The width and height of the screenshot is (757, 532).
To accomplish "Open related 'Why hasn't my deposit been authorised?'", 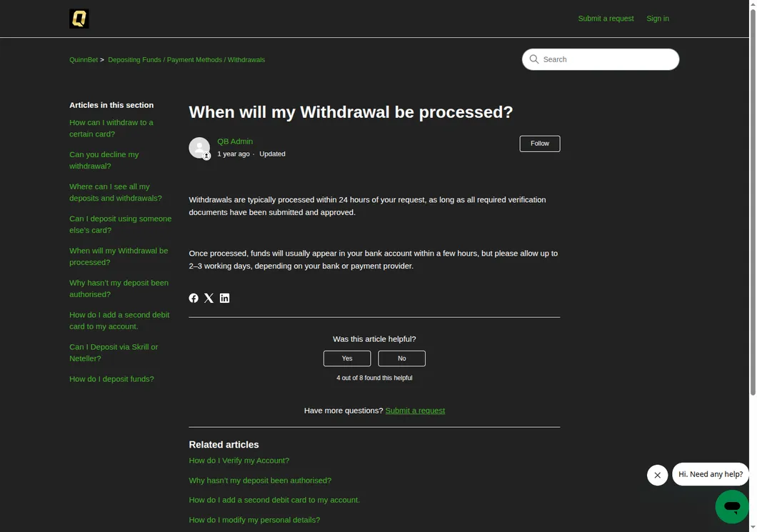I will tap(260, 481).
